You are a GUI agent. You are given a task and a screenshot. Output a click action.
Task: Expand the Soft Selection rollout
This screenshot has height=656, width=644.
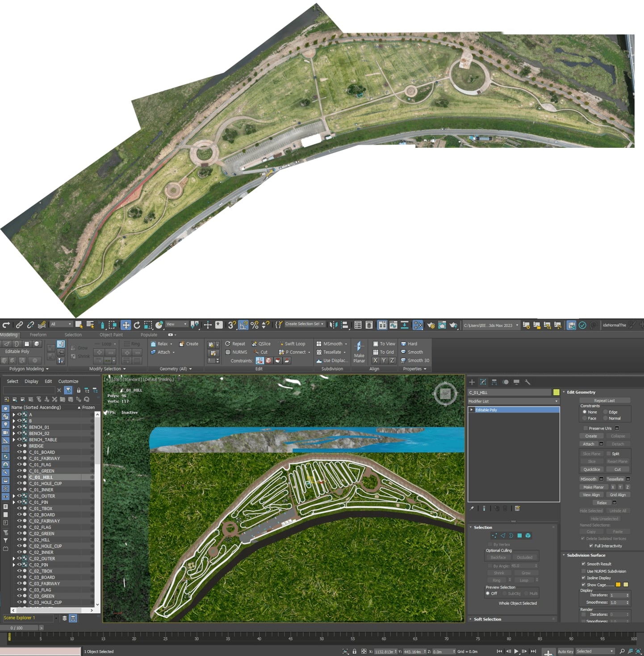coord(487,619)
